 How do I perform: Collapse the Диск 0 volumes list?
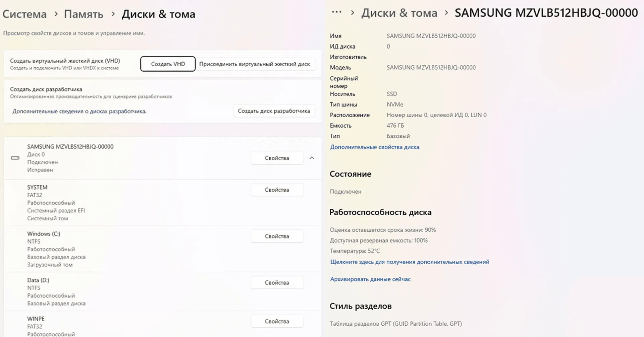(312, 158)
